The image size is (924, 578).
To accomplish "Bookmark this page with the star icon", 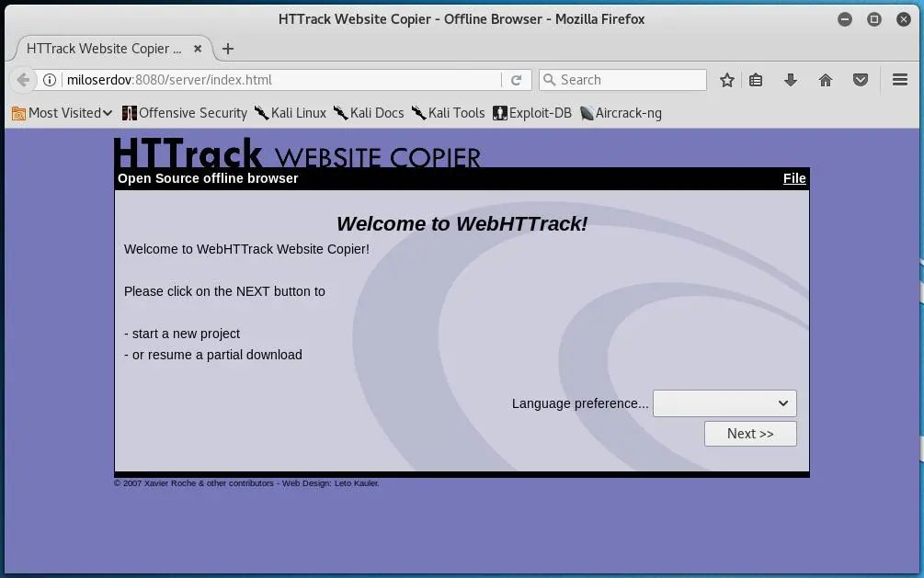I will [727, 80].
